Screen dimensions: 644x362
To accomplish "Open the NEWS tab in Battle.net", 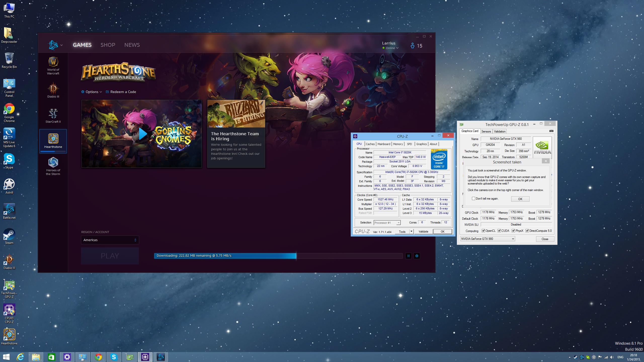I will point(132,45).
